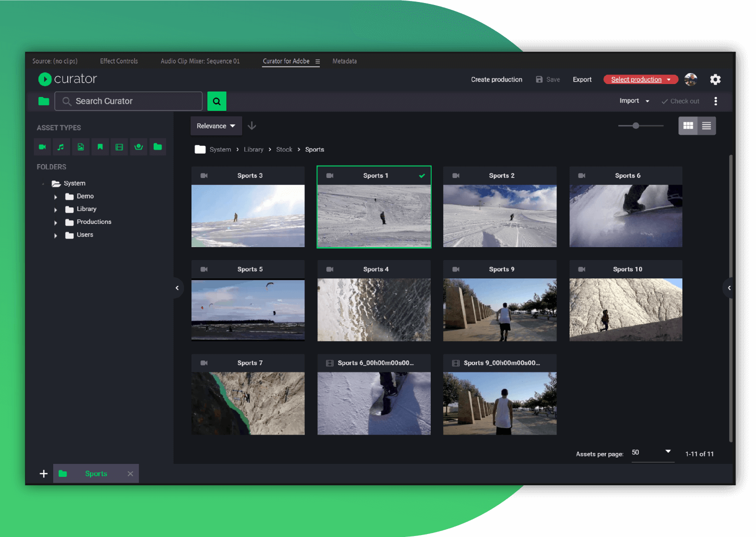Switch to Audio Clip Mixer tab
The width and height of the screenshot is (756, 537).
coord(200,61)
